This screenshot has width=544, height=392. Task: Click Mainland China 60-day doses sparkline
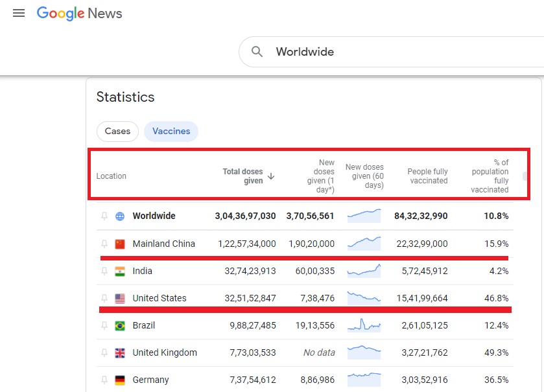364,244
